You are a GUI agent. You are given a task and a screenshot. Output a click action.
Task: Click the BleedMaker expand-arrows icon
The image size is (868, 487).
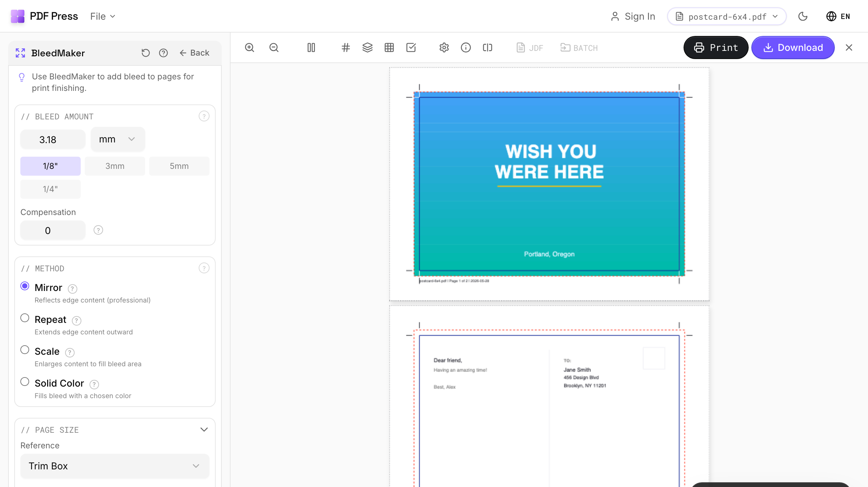pos(20,53)
